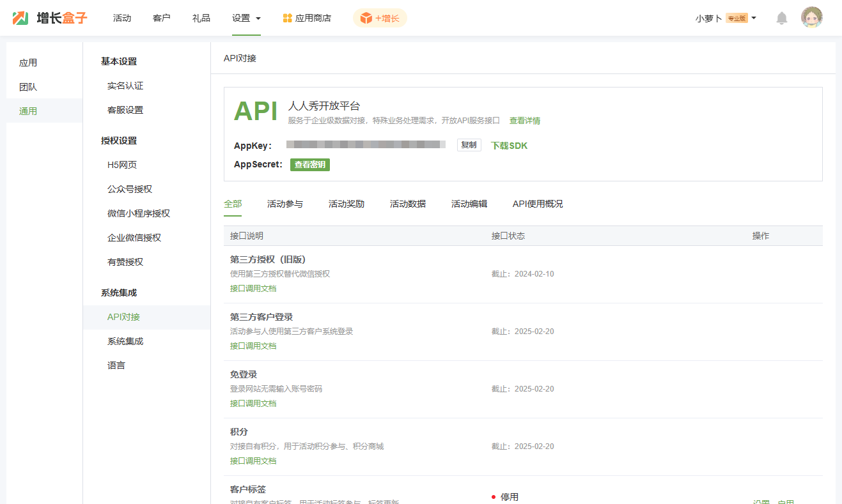Click the 免登录 row title
Viewport: 842px width, 504px height.
pyautogui.click(x=244, y=374)
